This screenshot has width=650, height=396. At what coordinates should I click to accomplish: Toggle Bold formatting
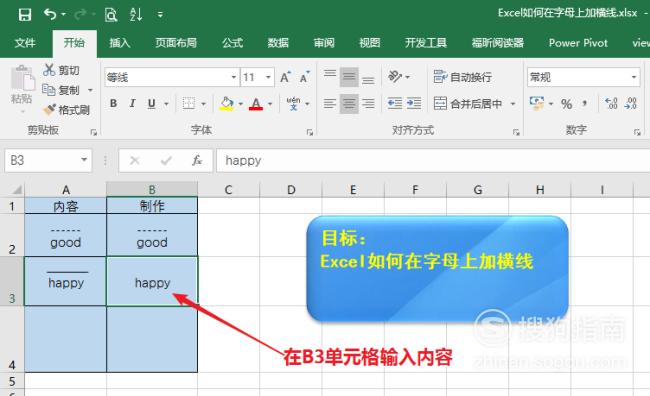[113, 103]
